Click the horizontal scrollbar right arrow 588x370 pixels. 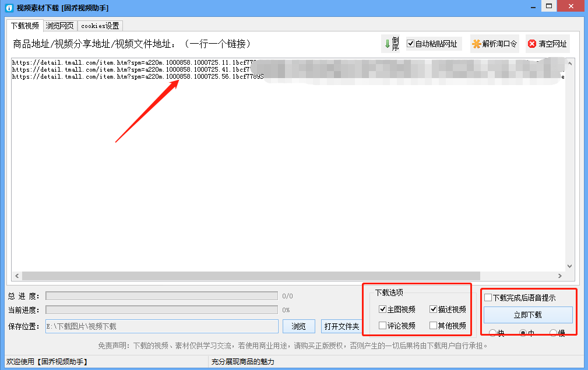[x=560, y=276]
